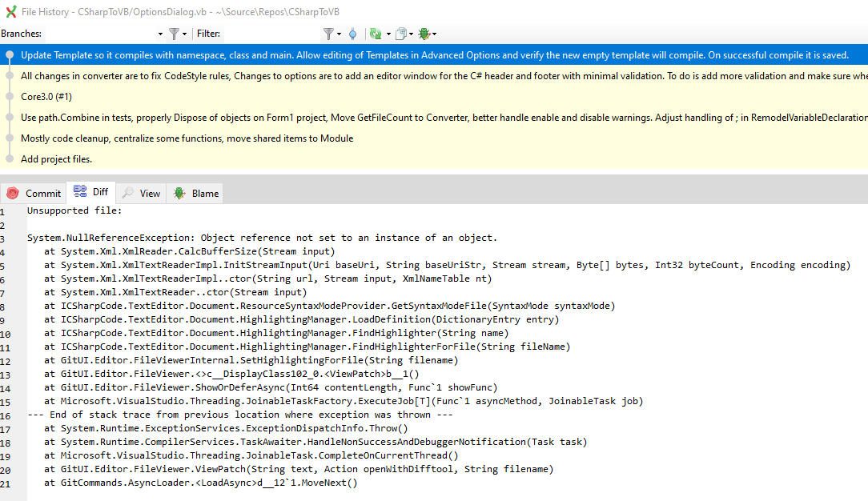Click the bug icon at the toolbar's right end

424,34
